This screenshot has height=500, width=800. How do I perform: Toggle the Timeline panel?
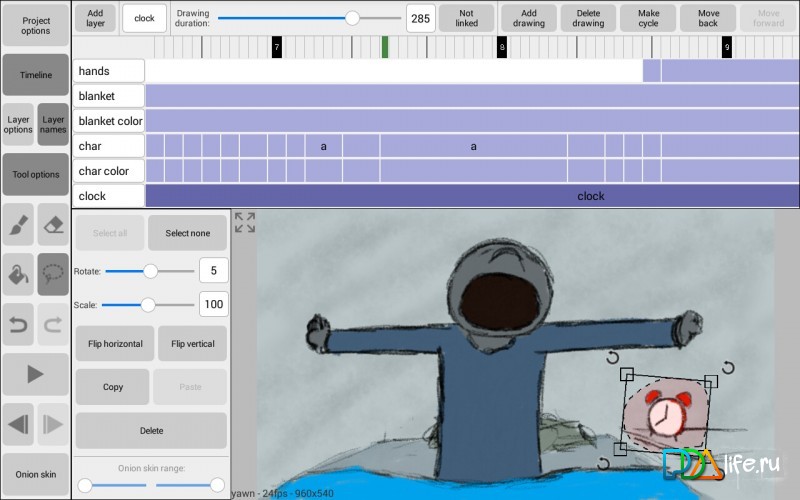coord(35,75)
